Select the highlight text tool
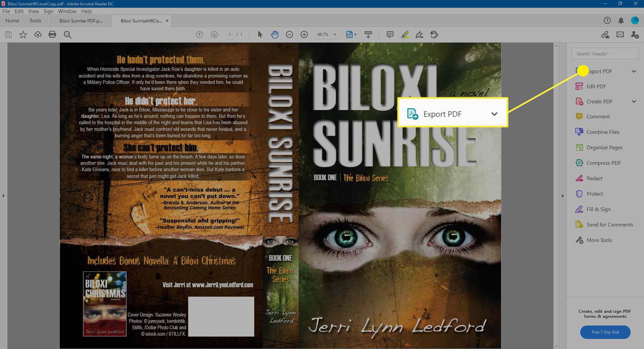 click(x=405, y=35)
